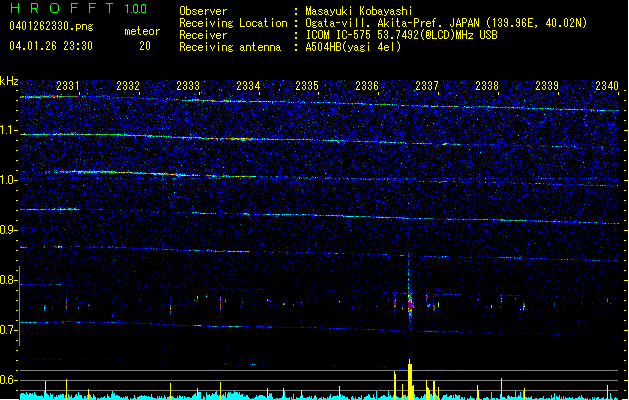This screenshot has width=629, height=400.
Task: Select the meteor count value 20
Action: coord(145,46)
